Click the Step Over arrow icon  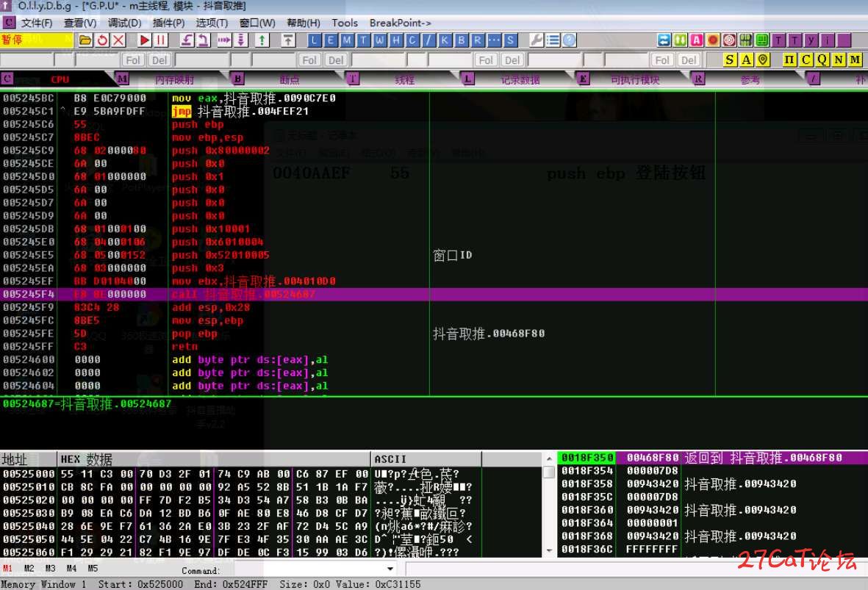tap(204, 40)
